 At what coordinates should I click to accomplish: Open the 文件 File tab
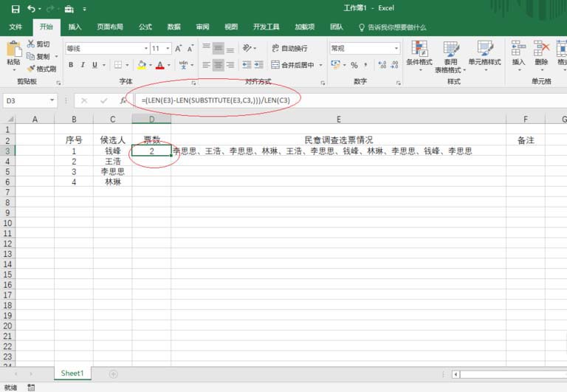[16, 27]
